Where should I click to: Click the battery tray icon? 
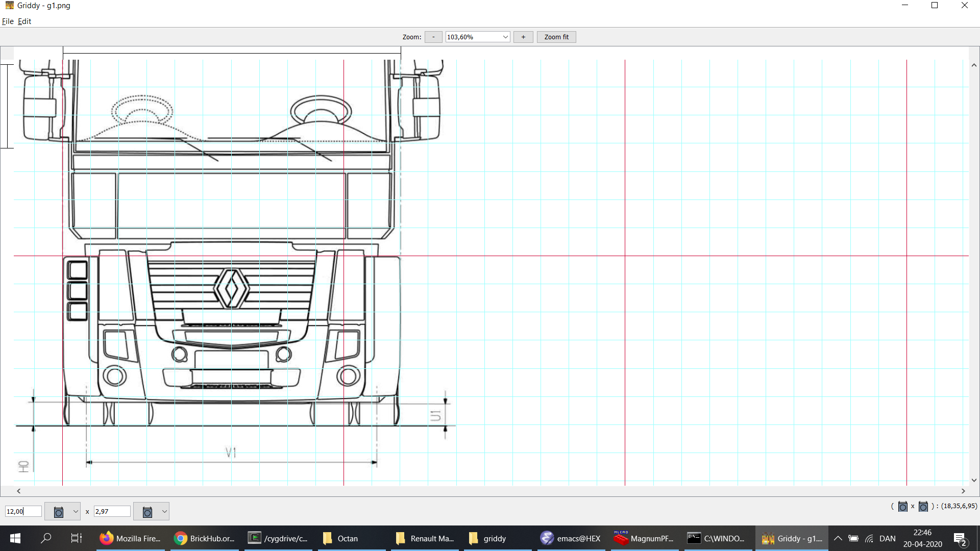coord(853,538)
